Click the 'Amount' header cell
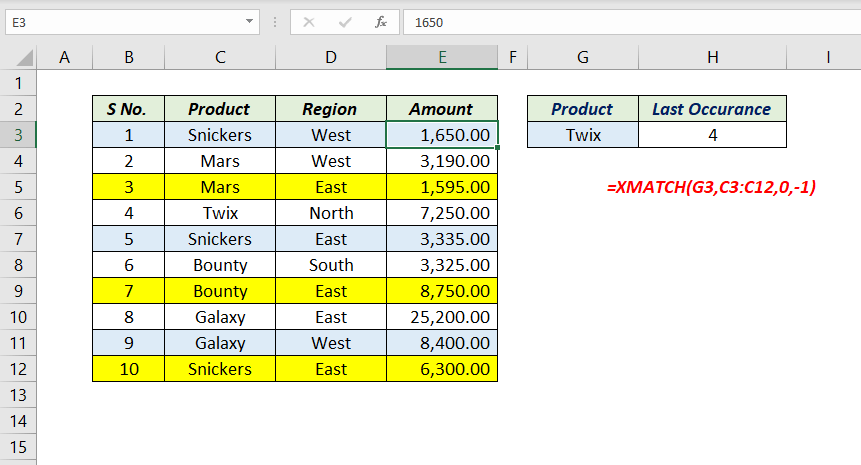 tap(442, 109)
